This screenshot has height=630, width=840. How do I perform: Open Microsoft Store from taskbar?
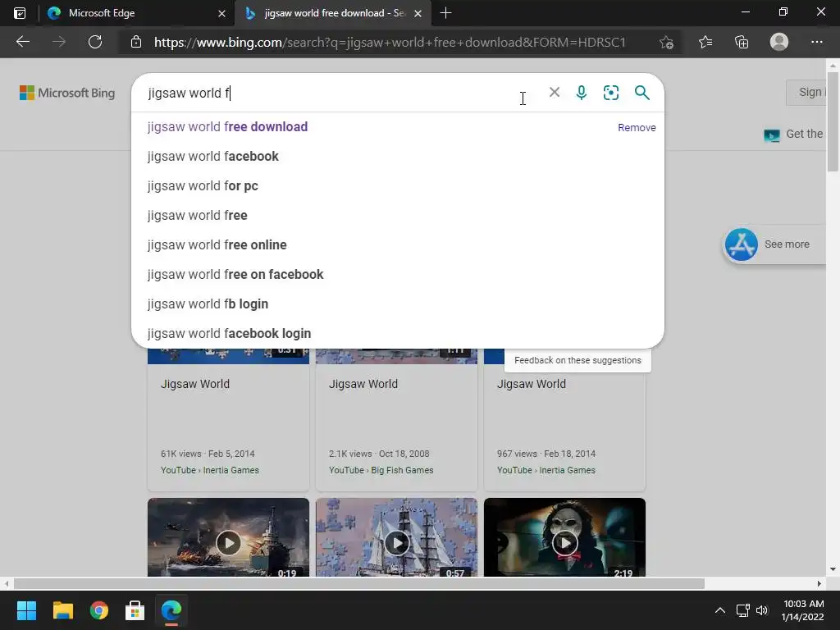pyautogui.click(x=135, y=610)
